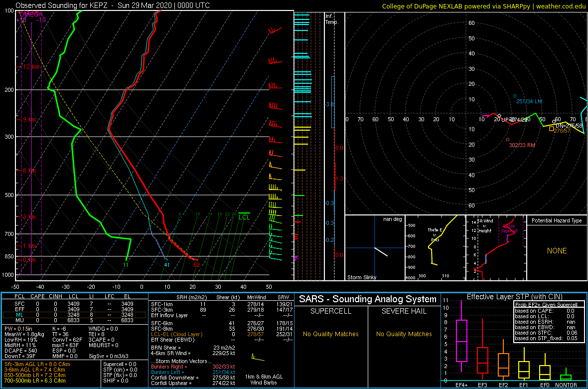The height and width of the screenshot is (389, 588).
Task: Open the SR Wind v. Height inset
Action: pyautogui.click(x=495, y=248)
